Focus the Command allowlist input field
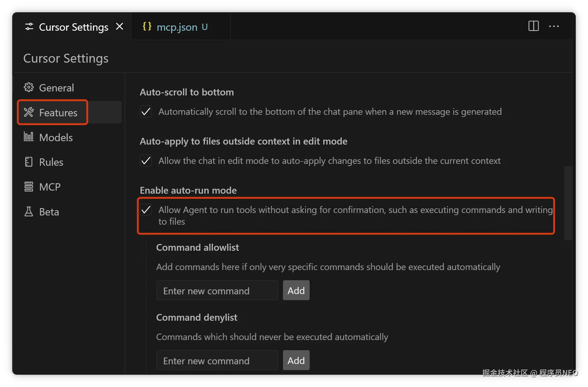The width and height of the screenshot is (588, 387). [217, 290]
